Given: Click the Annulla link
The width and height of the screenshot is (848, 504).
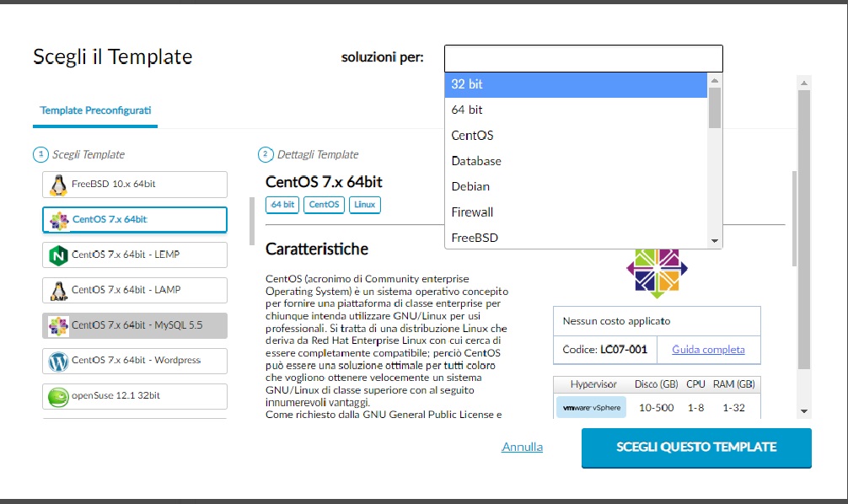Looking at the screenshot, I should click(x=522, y=448).
